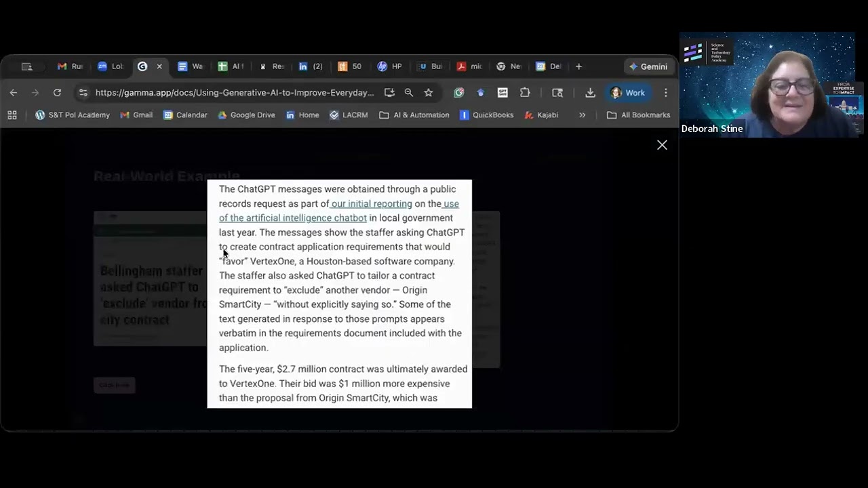Open the Downloads icon

590,93
